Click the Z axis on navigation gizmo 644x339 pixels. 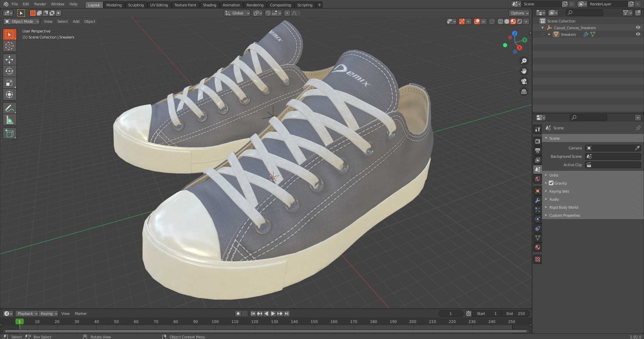(x=515, y=33)
